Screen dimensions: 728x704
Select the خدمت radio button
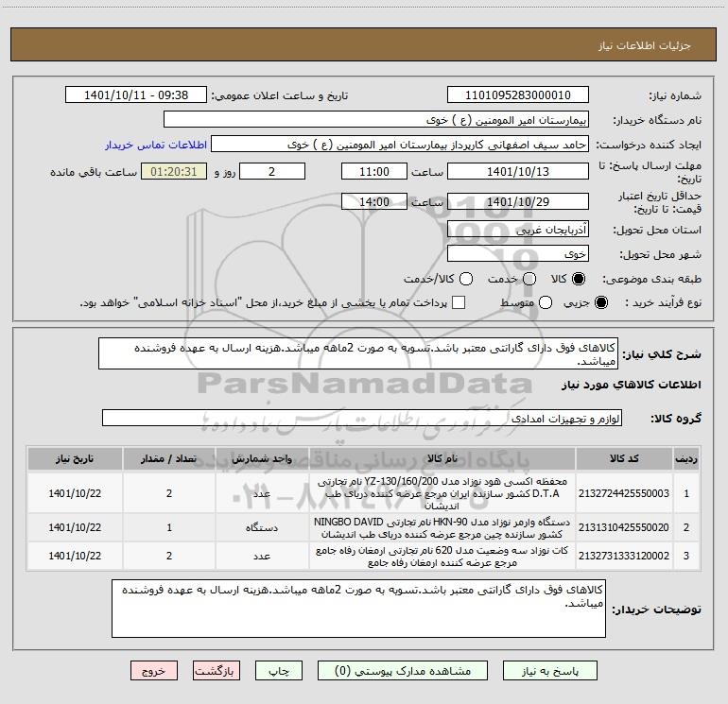tap(529, 279)
